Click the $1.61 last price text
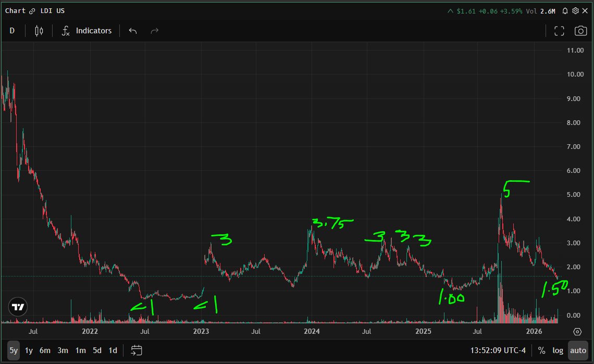This screenshot has height=364, width=594. 466,11
